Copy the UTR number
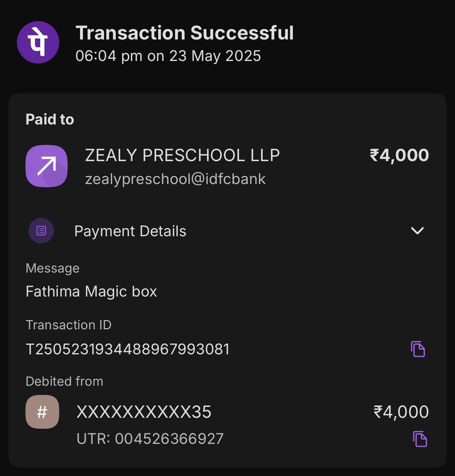The height and width of the screenshot is (476, 455). coord(420,439)
